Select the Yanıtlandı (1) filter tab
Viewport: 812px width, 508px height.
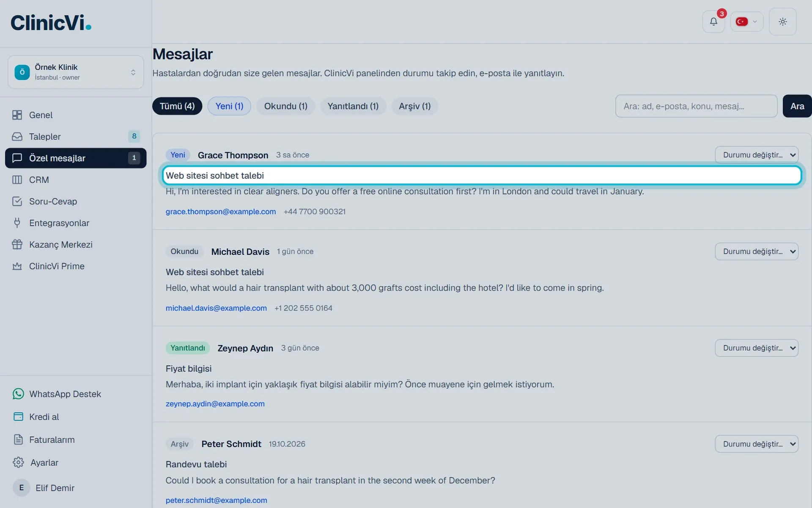[x=353, y=106]
